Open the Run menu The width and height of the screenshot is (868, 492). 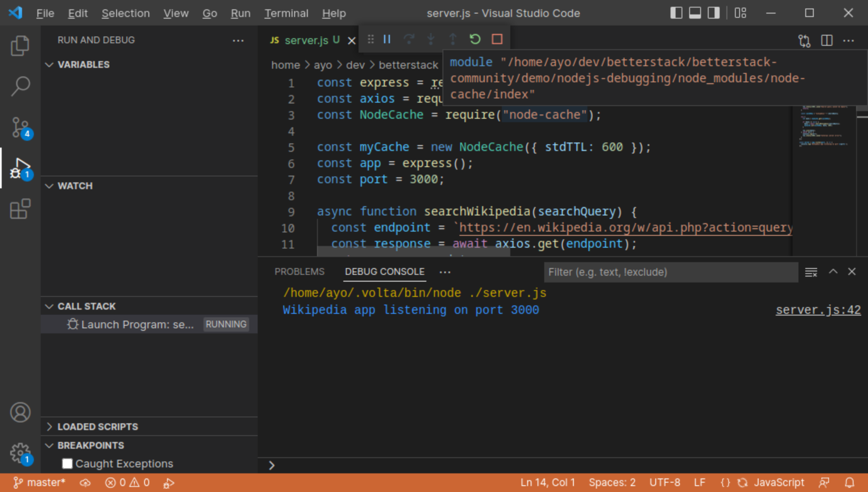coord(240,13)
